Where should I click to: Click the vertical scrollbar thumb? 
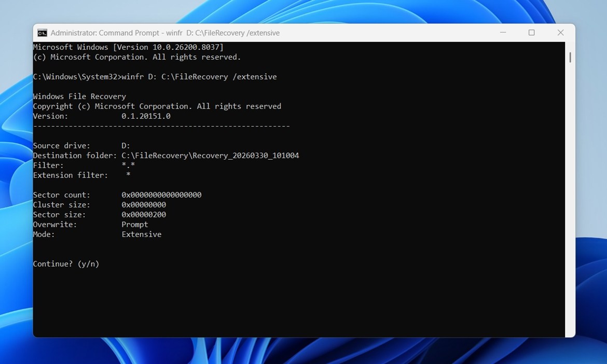pyautogui.click(x=570, y=57)
